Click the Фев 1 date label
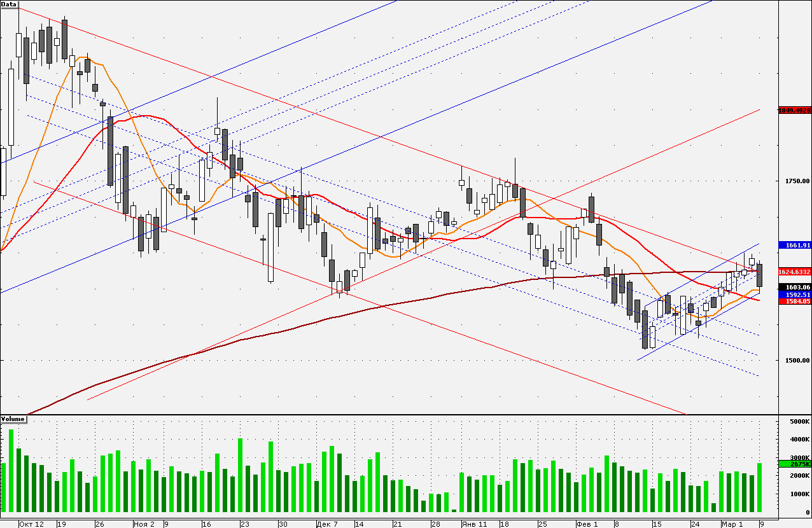 click(x=587, y=524)
